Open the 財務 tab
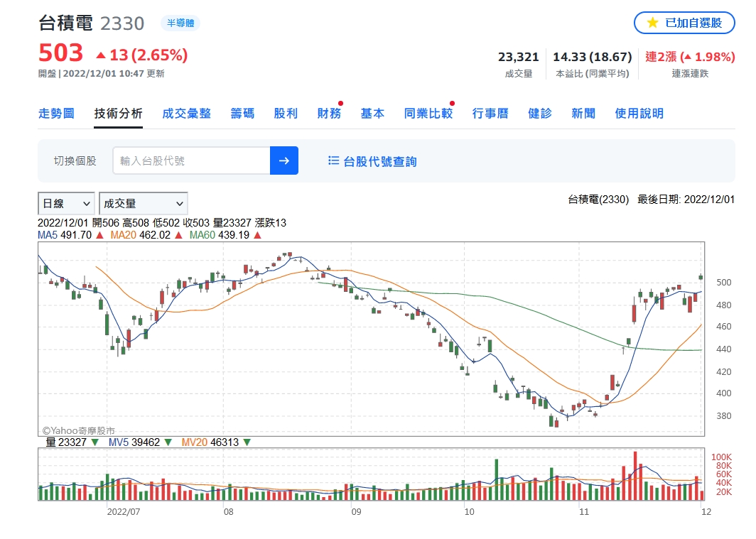Screen dimensions: 756x539 [x=329, y=113]
